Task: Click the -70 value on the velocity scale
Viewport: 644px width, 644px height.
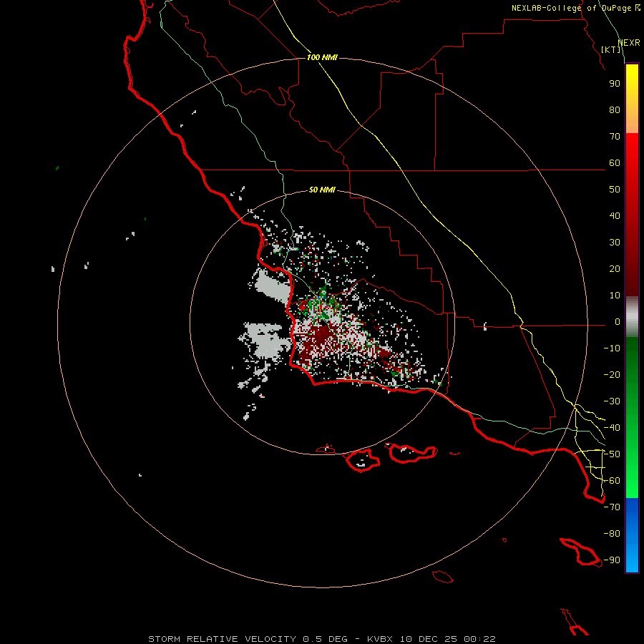Action: [612, 507]
